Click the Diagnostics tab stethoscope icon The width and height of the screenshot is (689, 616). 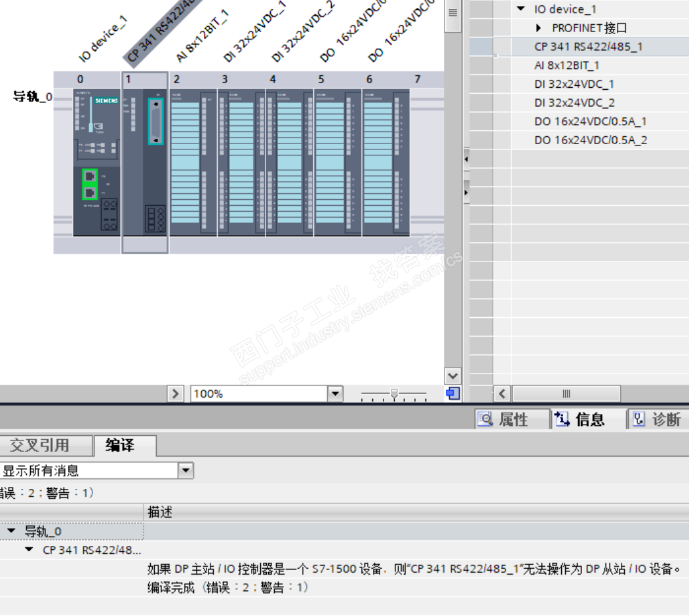tap(639, 419)
